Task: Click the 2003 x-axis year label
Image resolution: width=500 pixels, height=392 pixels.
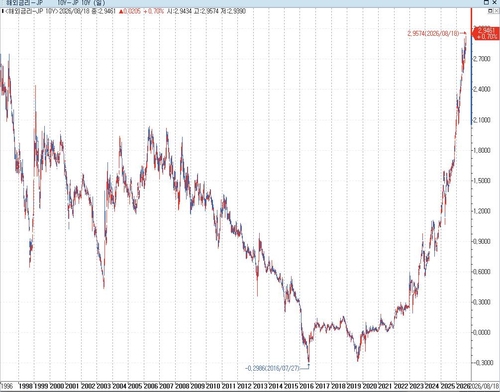Action: 104,386
